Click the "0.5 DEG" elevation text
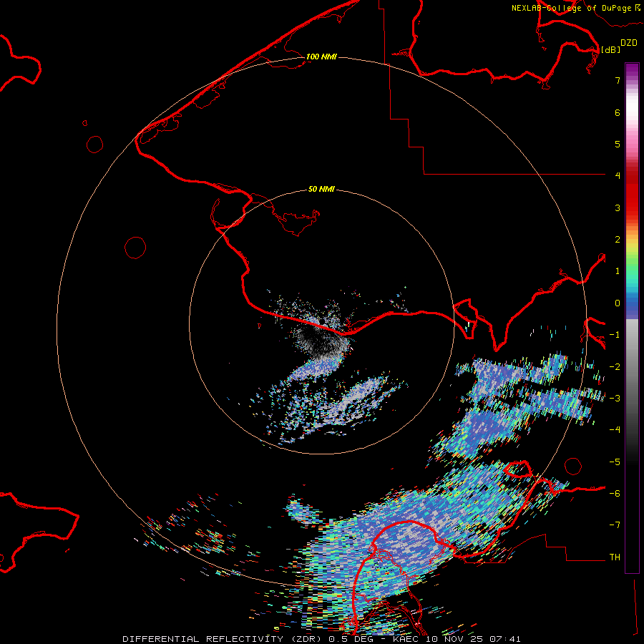The height and width of the screenshot is (644, 644). [351, 639]
